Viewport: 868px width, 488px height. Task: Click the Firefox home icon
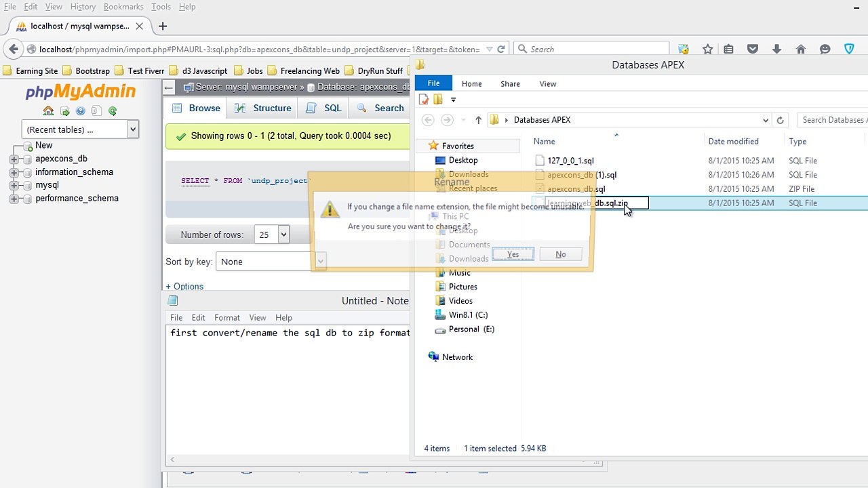pos(801,49)
